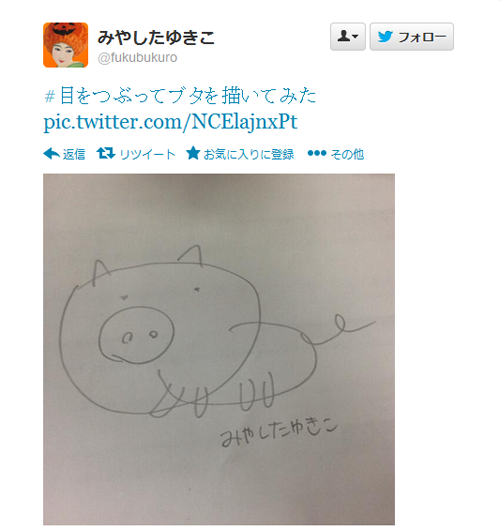500x531 pixels.
Task: Click the pumpkin-hat profile avatar
Action: pos(65,45)
